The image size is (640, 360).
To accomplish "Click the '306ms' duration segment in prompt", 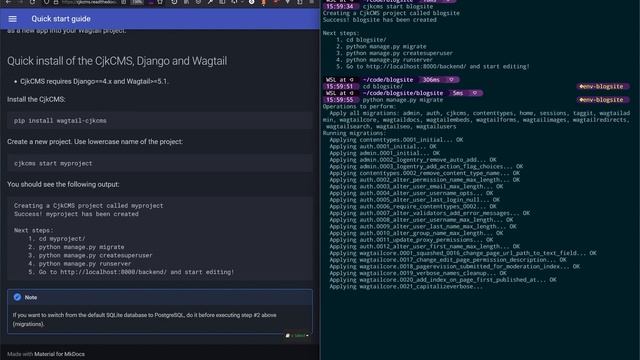I will point(431,80).
